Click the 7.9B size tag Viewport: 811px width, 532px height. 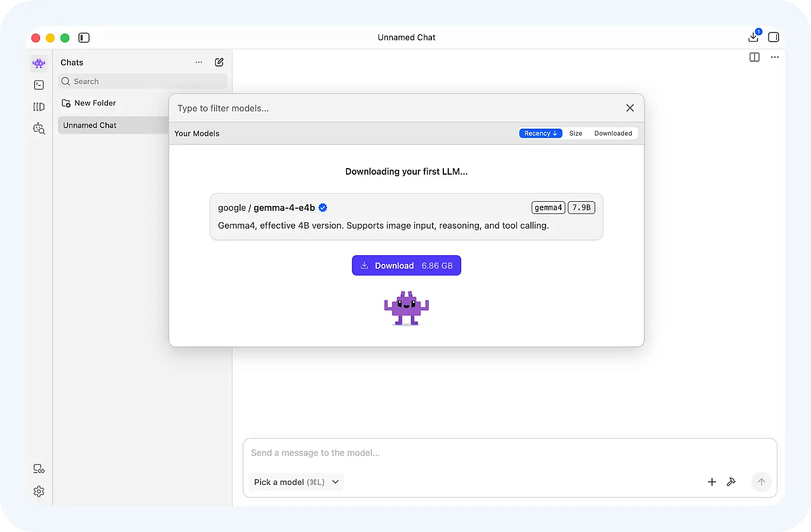pyautogui.click(x=582, y=208)
